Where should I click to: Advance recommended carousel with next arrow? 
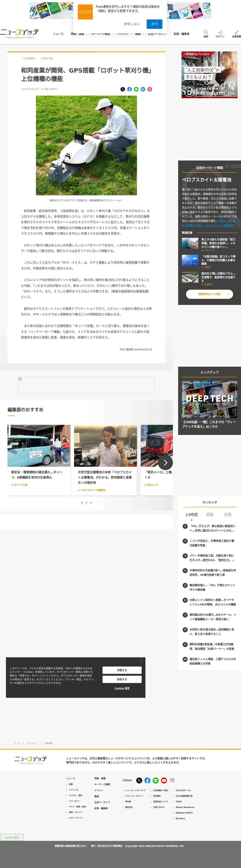point(165,463)
